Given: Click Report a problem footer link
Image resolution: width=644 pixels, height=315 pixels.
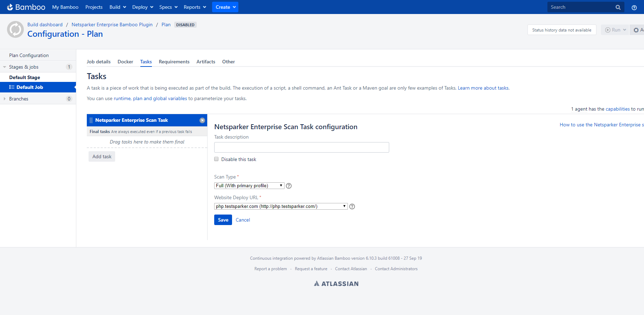Looking at the screenshot, I should tap(271, 269).
